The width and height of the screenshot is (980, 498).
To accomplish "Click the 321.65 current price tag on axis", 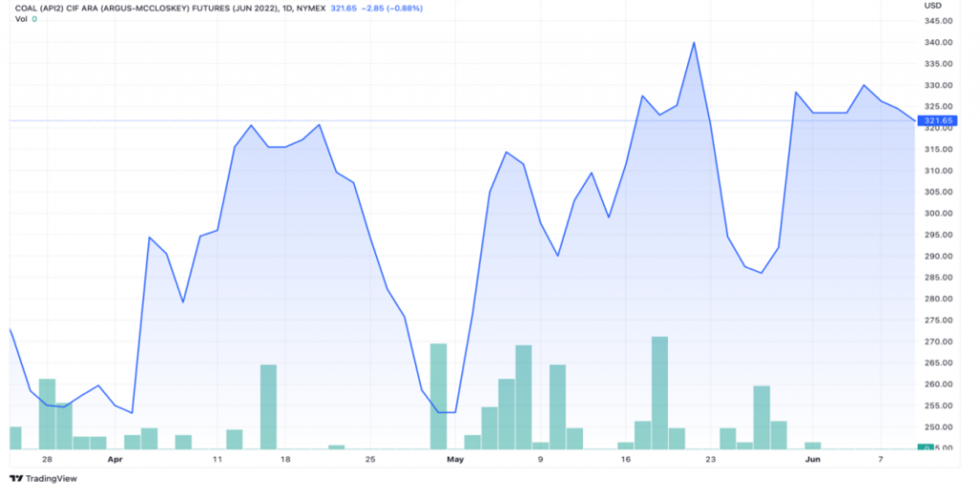I will pos(938,121).
